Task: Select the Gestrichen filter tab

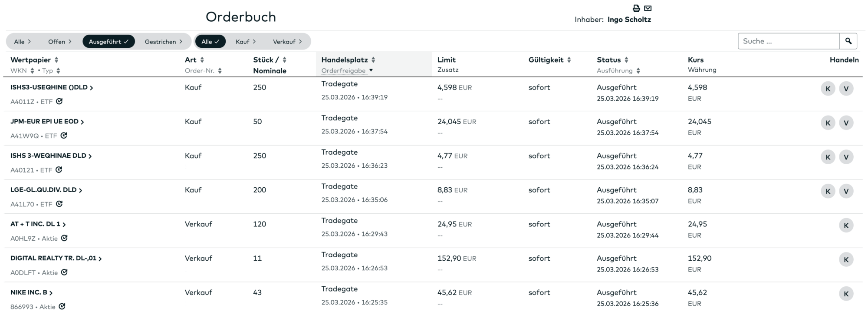Action: (163, 42)
